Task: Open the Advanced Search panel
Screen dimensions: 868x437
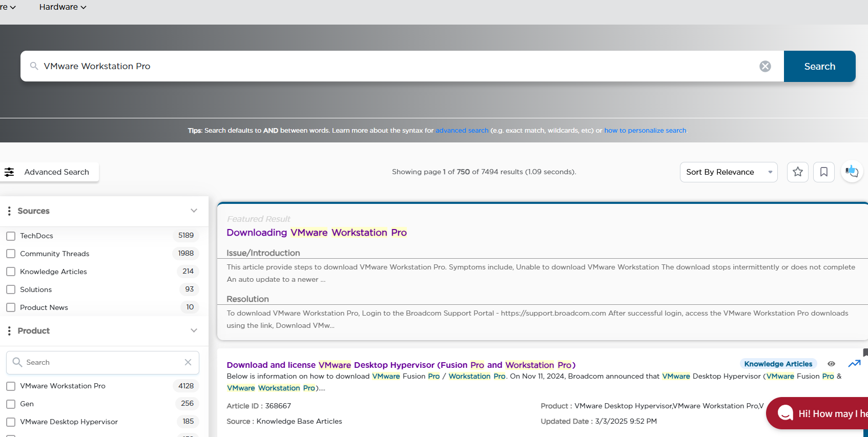Action: [x=49, y=172]
